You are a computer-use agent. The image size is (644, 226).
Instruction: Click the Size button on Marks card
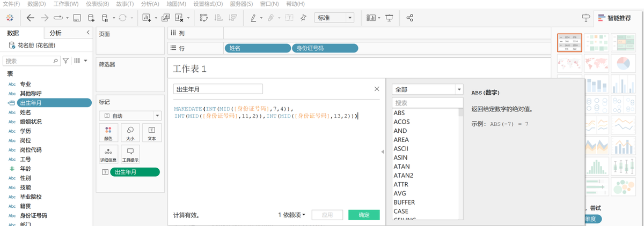130,134
